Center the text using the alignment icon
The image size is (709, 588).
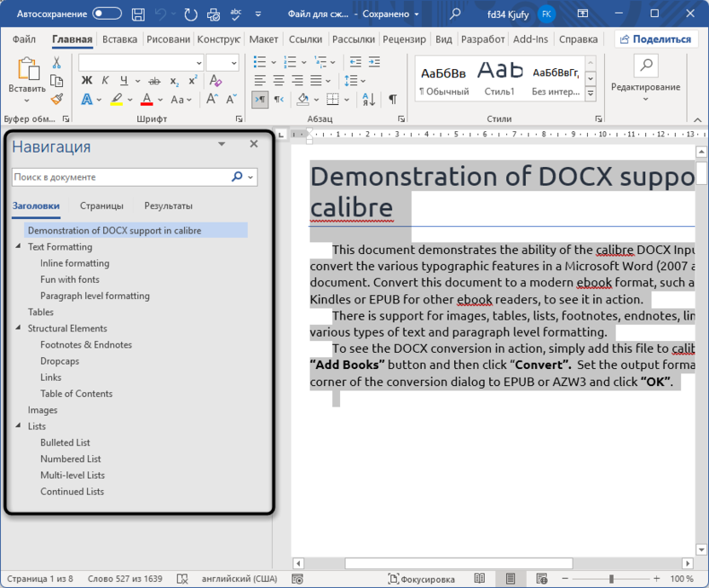pyautogui.click(x=279, y=81)
